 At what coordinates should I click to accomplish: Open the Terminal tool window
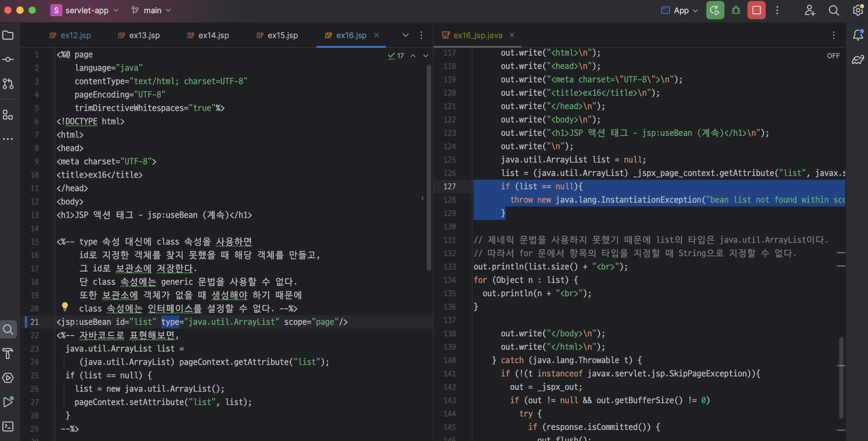pos(8,426)
